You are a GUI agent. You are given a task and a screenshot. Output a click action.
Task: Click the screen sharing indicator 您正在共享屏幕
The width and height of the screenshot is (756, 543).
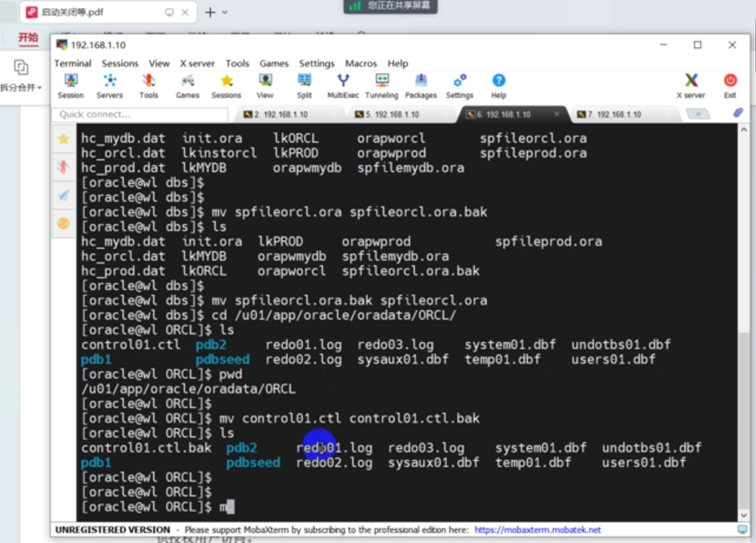390,6
